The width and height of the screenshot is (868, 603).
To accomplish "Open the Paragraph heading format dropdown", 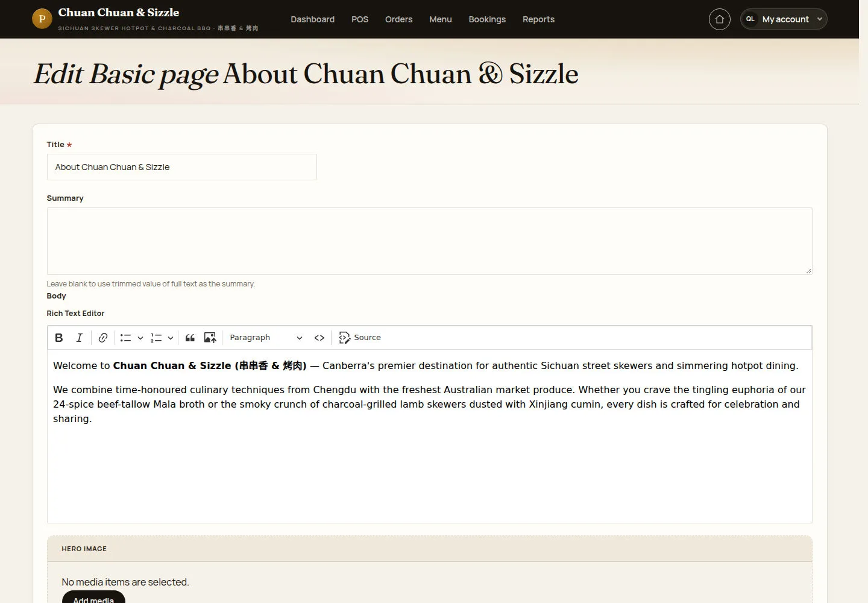I will tap(266, 338).
